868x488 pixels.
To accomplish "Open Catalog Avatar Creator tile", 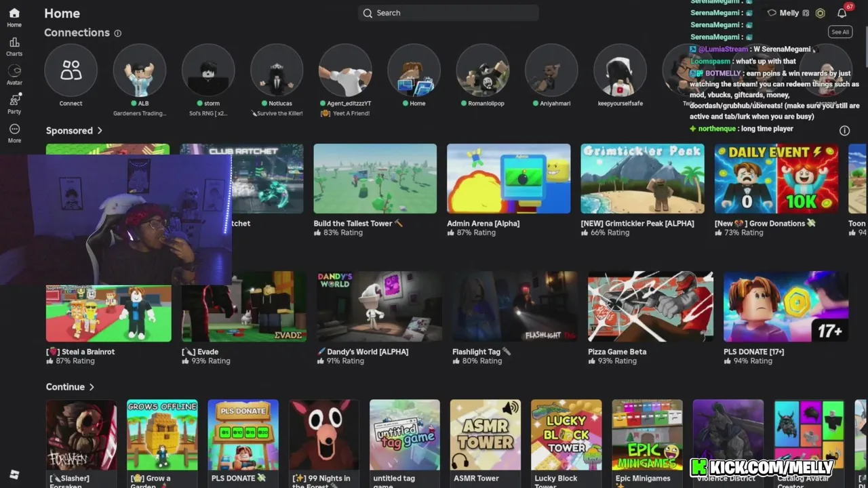I will coord(809,434).
